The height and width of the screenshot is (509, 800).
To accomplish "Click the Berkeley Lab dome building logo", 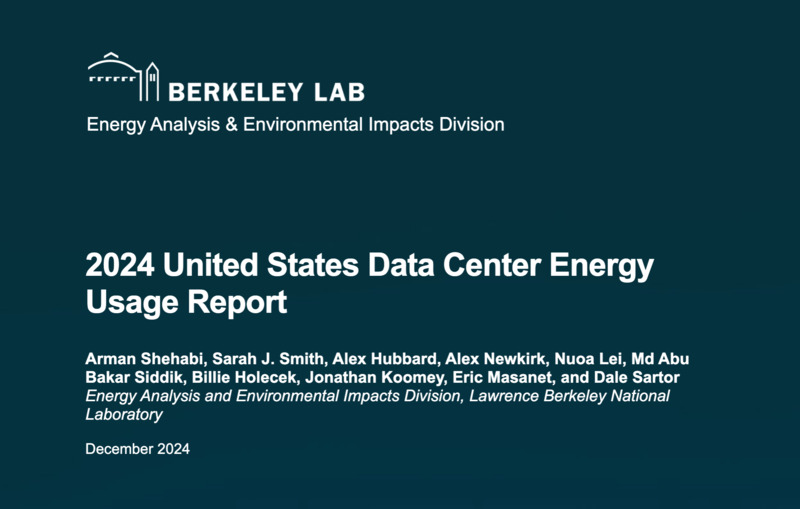I will [x=115, y=73].
